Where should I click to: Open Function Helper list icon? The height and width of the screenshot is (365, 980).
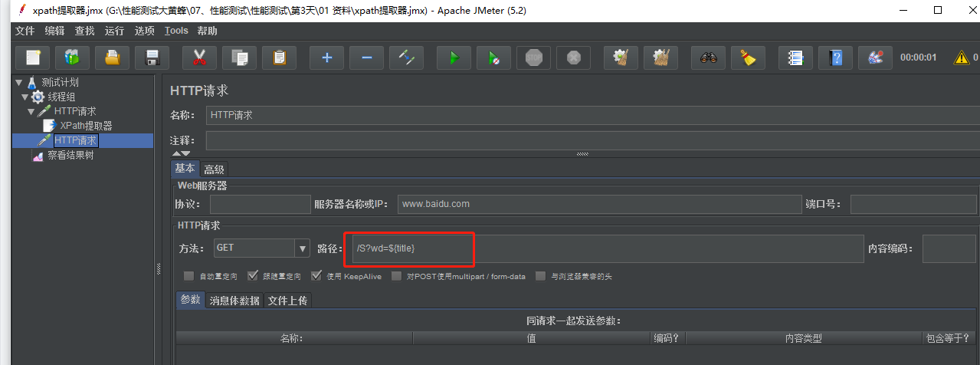[795, 58]
